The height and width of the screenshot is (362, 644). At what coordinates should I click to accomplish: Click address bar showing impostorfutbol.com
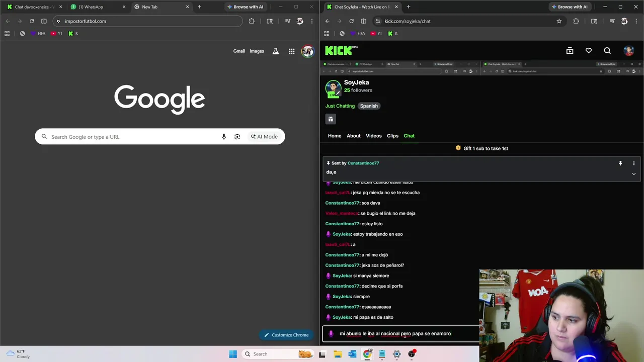tap(147, 21)
